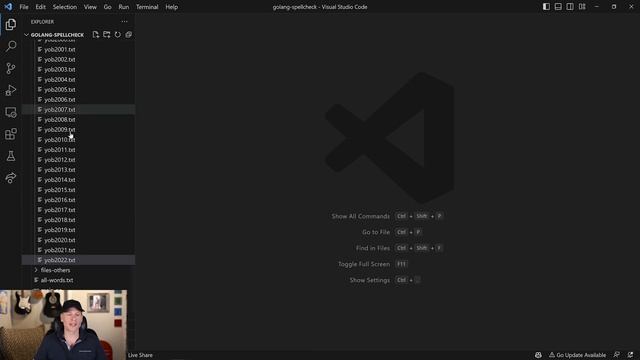Open the Edit menu
Viewport: 640px width, 360px height.
coord(40,7)
